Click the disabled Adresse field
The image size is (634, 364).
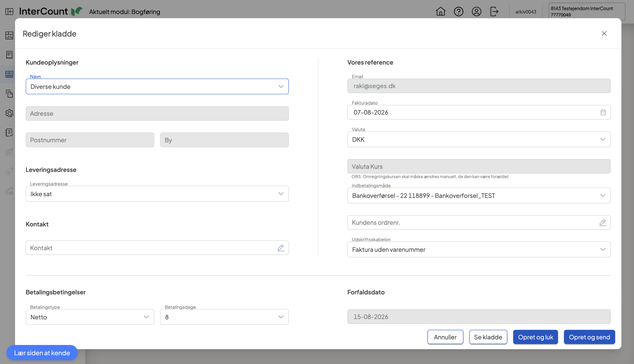157,113
